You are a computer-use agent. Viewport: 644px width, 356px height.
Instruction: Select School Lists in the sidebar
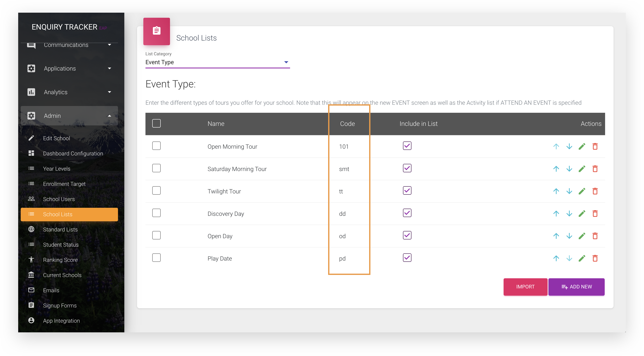point(58,214)
